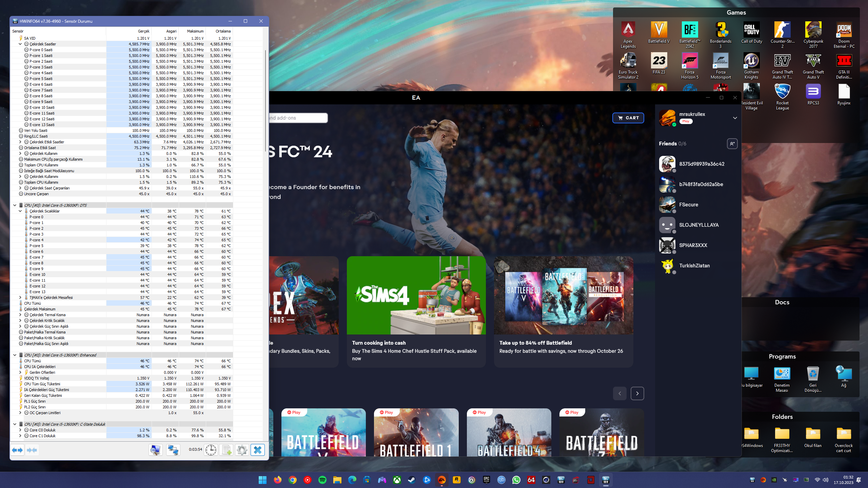
Task: Collapse Çekirdek Sıcaklıklar node
Action: [20, 211]
